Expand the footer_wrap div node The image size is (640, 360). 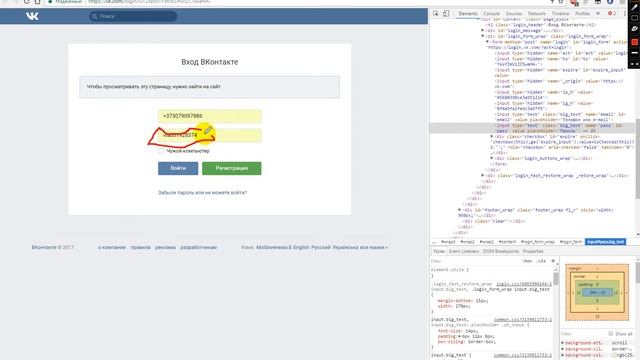point(460,210)
